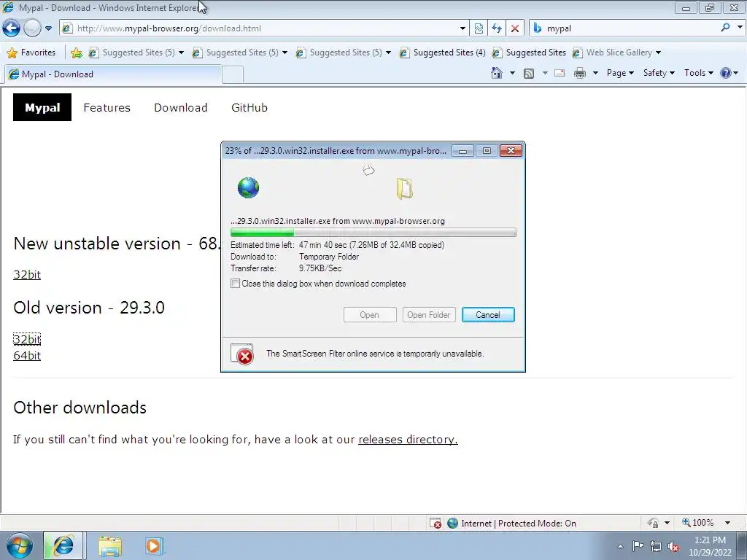Screen dimensions: 747x560
Task: Click the status bar blocked content icon
Action: pyautogui.click(x=436, y=523)
